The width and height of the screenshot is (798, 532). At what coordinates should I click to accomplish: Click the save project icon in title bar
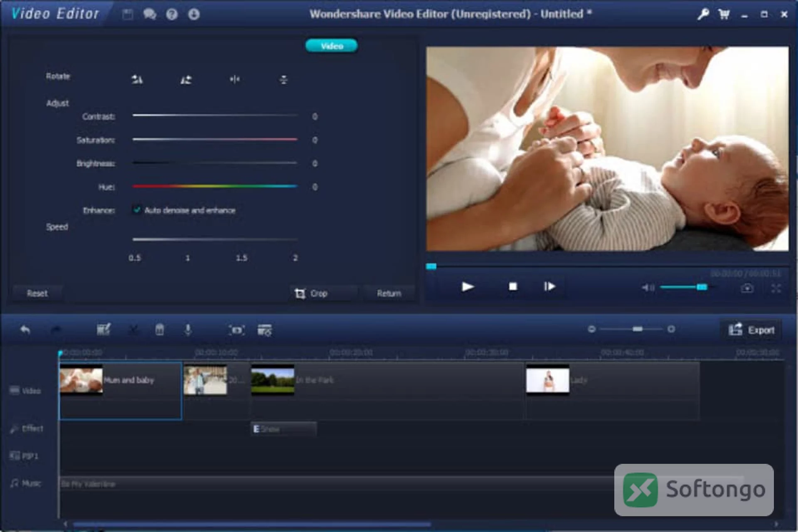pos(128,15)
